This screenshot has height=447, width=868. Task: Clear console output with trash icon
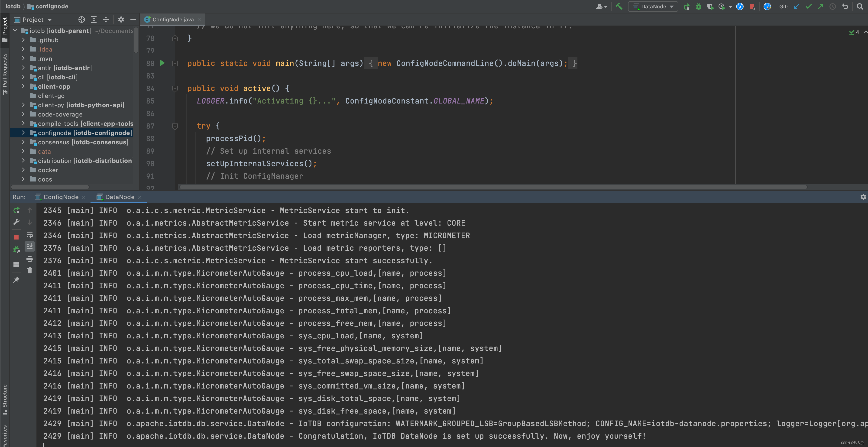[30, 270]
